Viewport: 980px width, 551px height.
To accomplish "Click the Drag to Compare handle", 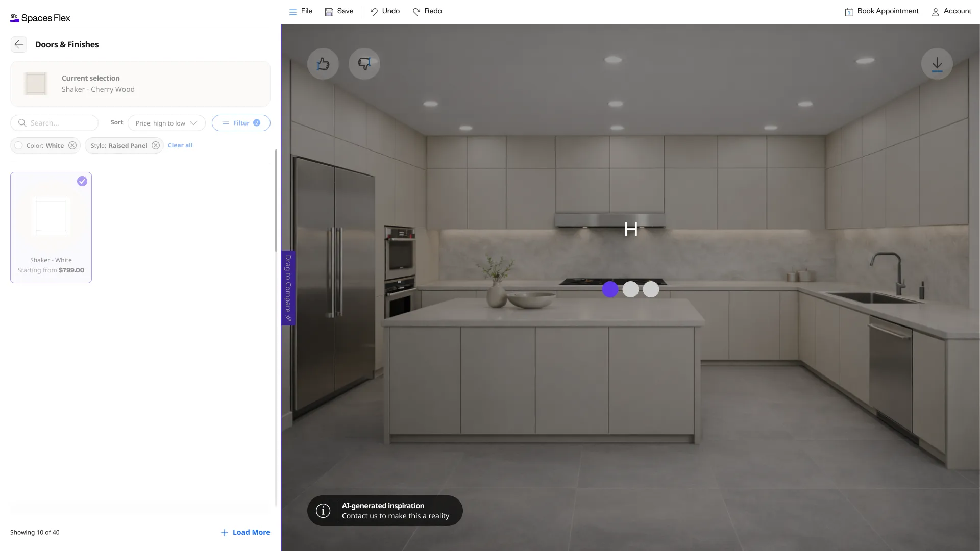I will point(288,288).
